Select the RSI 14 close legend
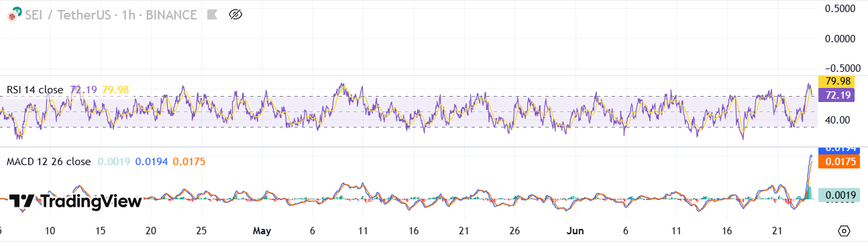 click(x=35, y=90)
